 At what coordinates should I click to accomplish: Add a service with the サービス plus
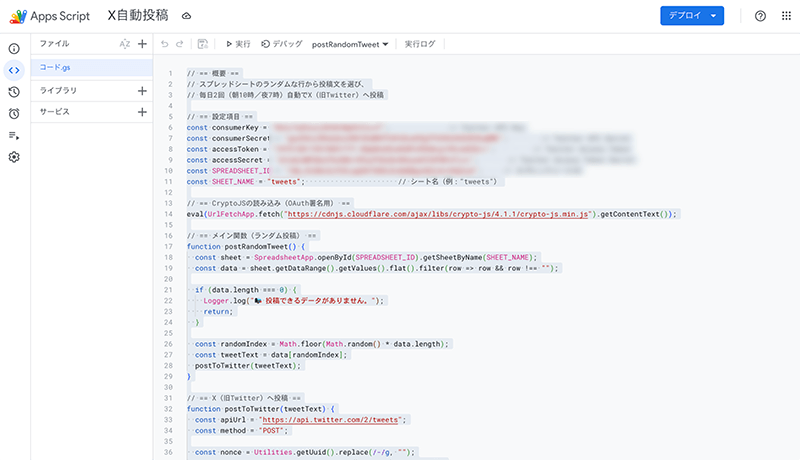click(142, 112)
